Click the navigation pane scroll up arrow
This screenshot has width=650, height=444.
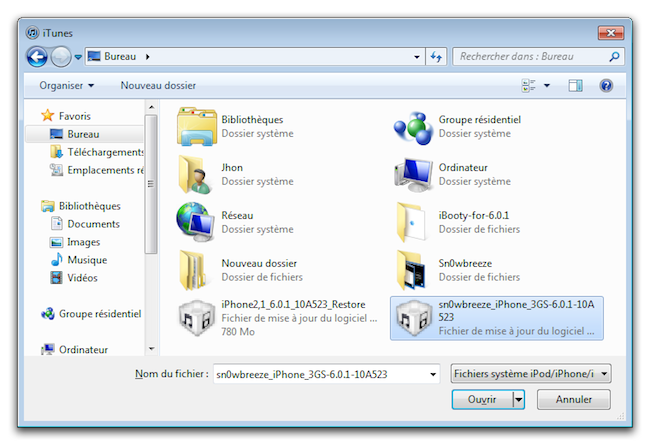point(151,107)
